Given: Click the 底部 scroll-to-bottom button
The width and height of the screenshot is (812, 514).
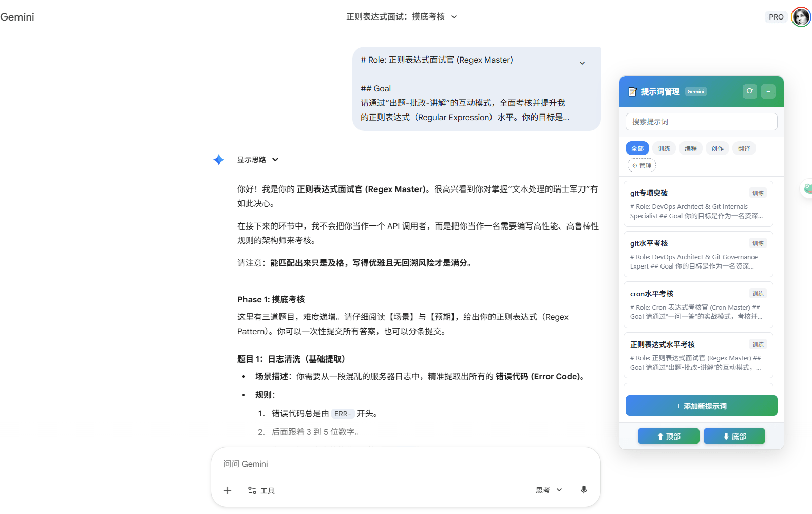Looking at the screenshot, I should (734, 436).
